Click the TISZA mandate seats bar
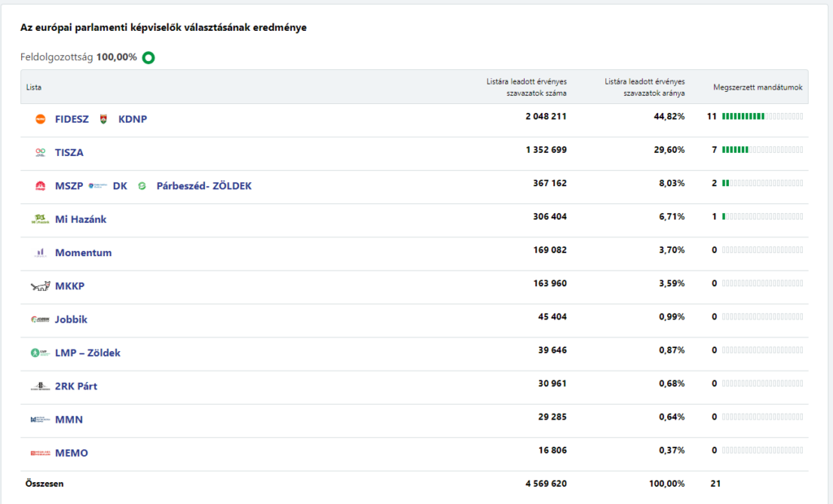The width and height of the screenshot is (833, 504). 762,150
